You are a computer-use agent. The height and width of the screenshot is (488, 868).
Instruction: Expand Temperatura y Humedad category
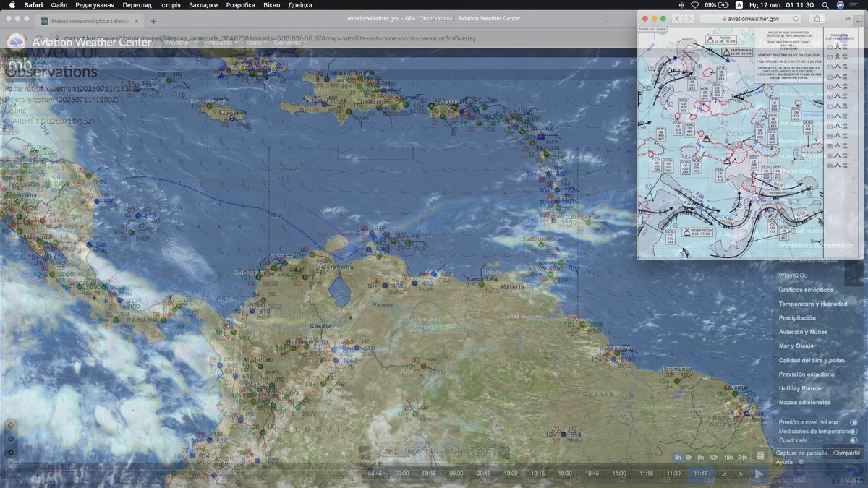(813, 304)
